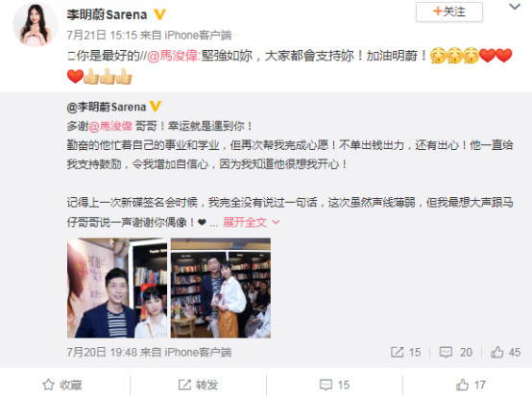Click the chevron arrow after 展开全文
Screen dimensions: 532x397
coord(276,222)
